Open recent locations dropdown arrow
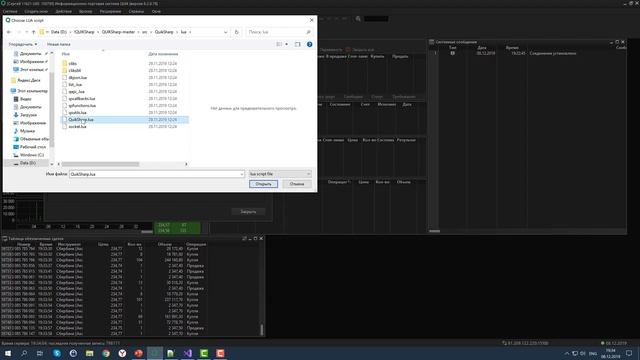640x360 pixels. (x=27, y=32)
